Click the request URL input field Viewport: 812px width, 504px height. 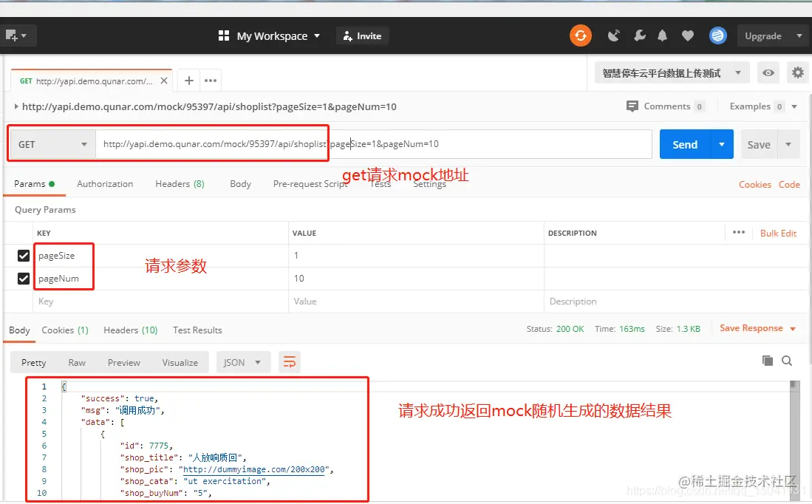click(x=373, y=144)
